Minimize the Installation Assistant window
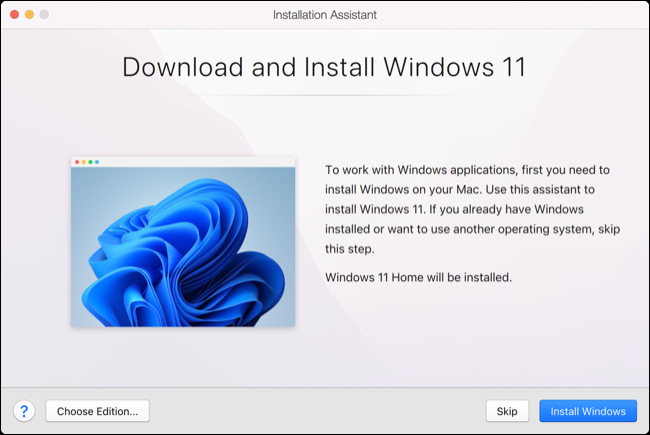The image size is (650, 435). (x=29, y=15)
